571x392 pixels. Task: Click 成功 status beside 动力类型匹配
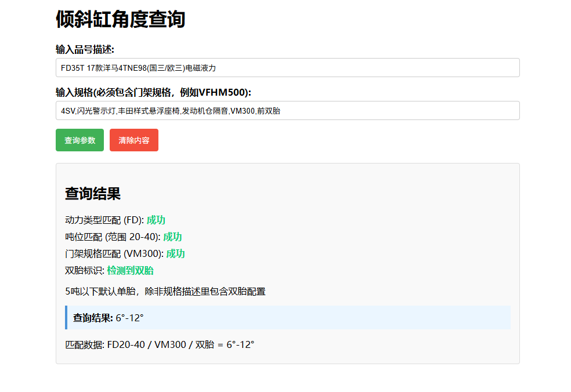[156, 220]
